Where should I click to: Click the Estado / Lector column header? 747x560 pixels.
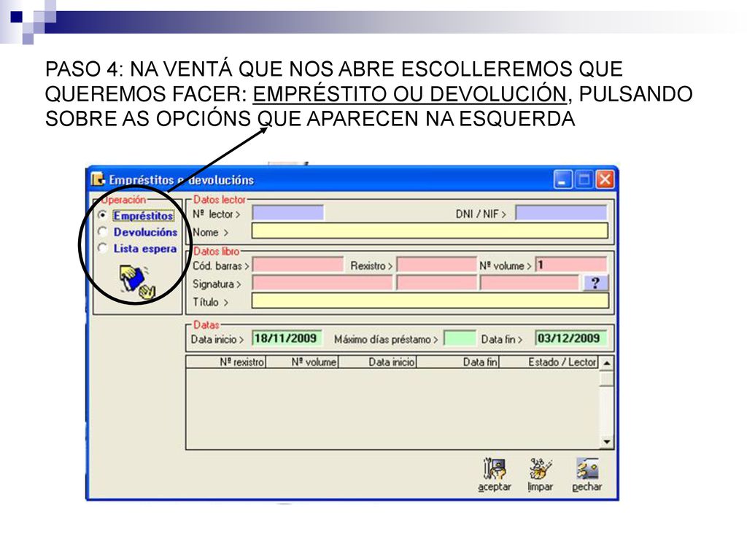pos(549,362)
